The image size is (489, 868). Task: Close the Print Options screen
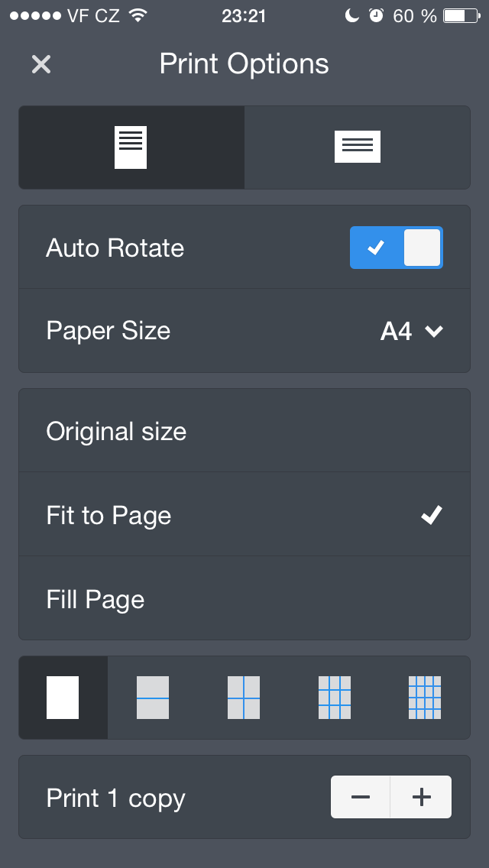(x=41, y=64)
